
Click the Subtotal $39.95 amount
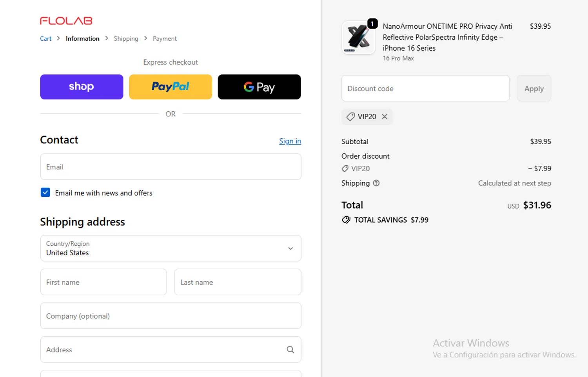(541, 141)
